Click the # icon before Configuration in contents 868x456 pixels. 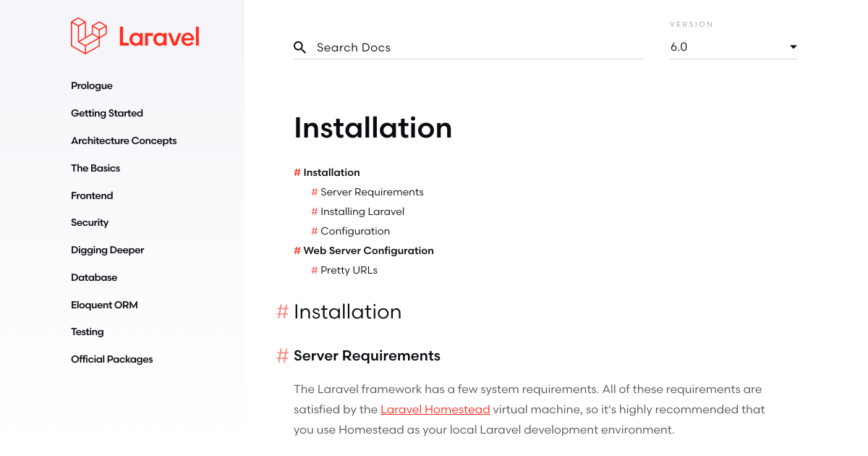313,231
